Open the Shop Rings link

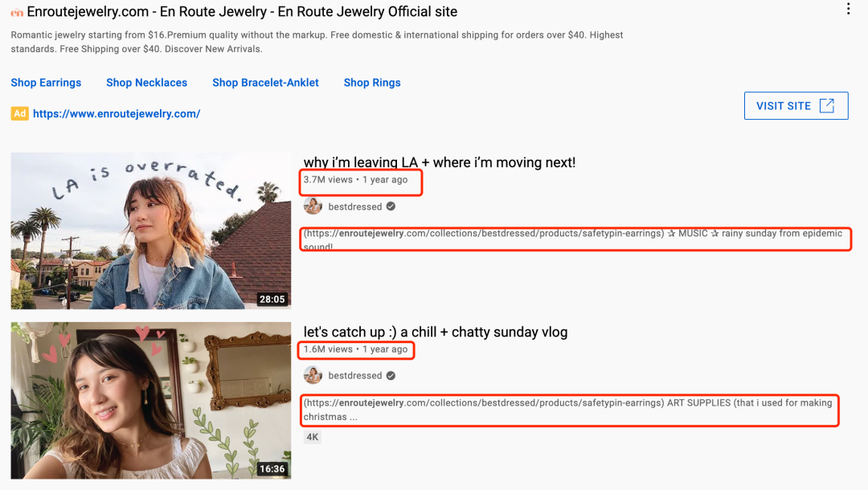372,83
